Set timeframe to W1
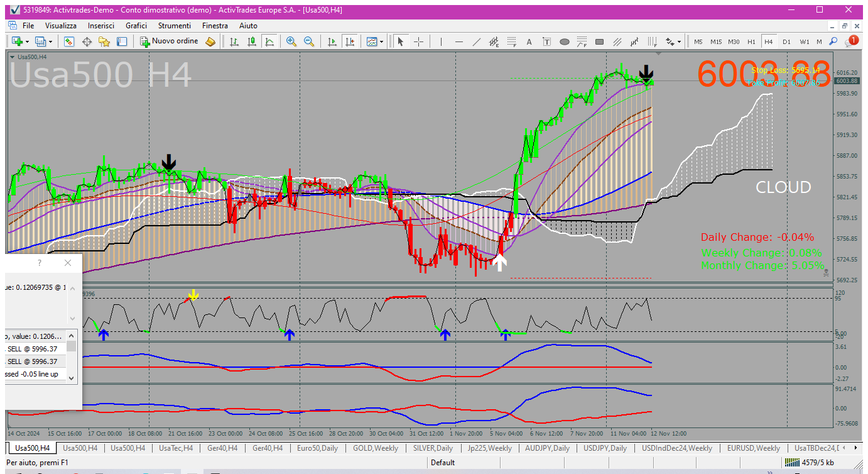The width and height of the screenshot is (868, 474). point(804,41)
